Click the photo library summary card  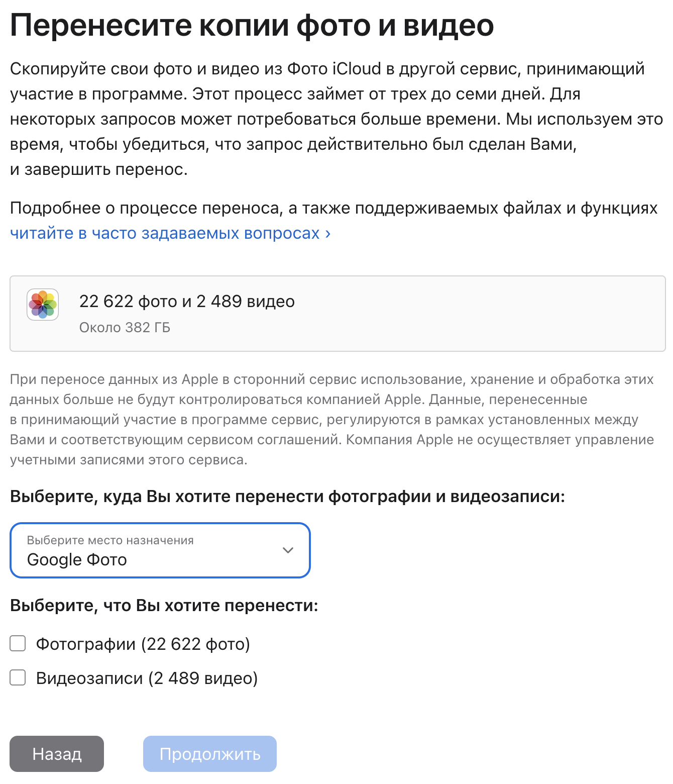pos(338,314)
